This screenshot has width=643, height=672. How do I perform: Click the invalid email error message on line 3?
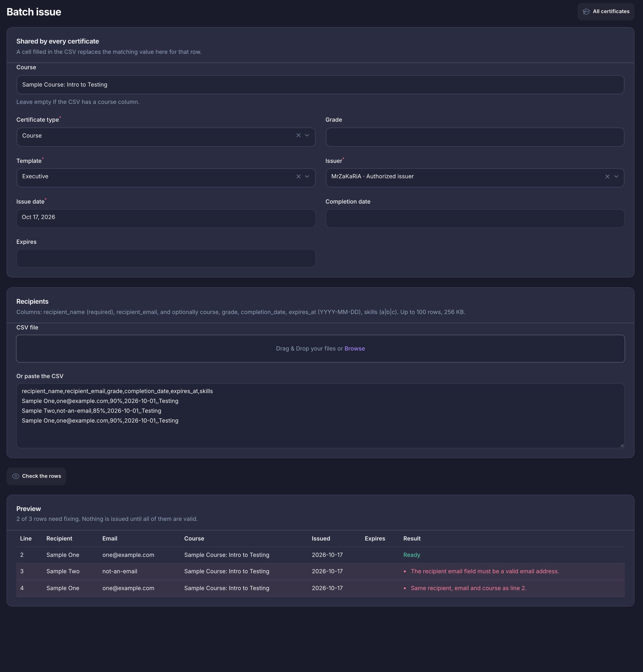coord(485,571)
